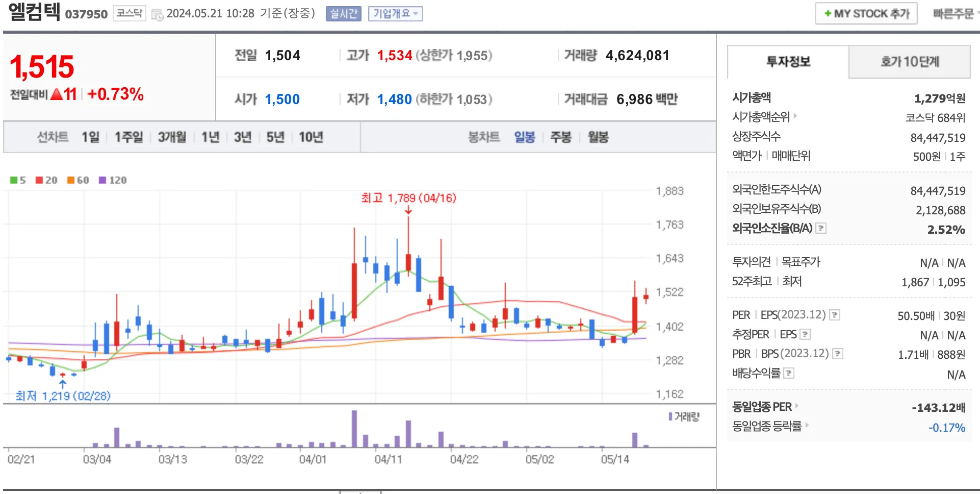Click the 외국인보유주식수 value 2,128,688
This screenshot has width=980, height=494.
point(941,210)
